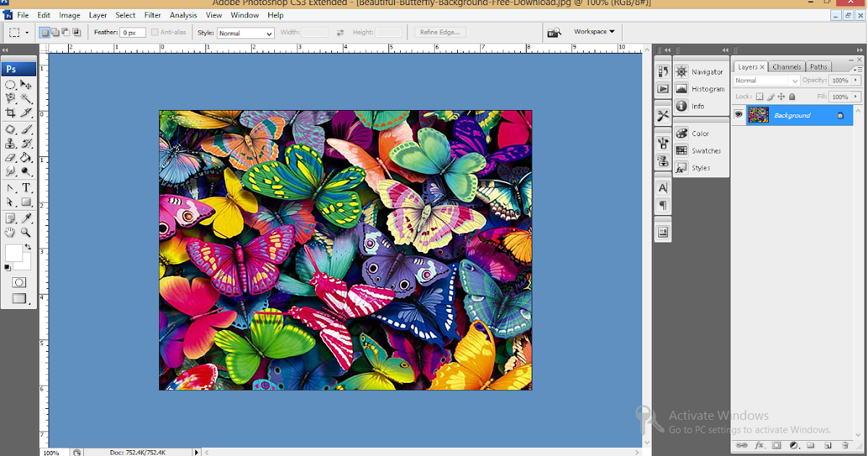Enable the Anti-alias checkbox

(x=155, y=32)
